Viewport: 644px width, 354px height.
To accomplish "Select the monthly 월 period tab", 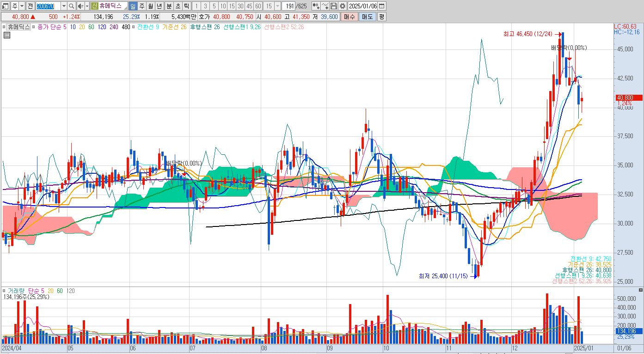I will pos(151,6).
